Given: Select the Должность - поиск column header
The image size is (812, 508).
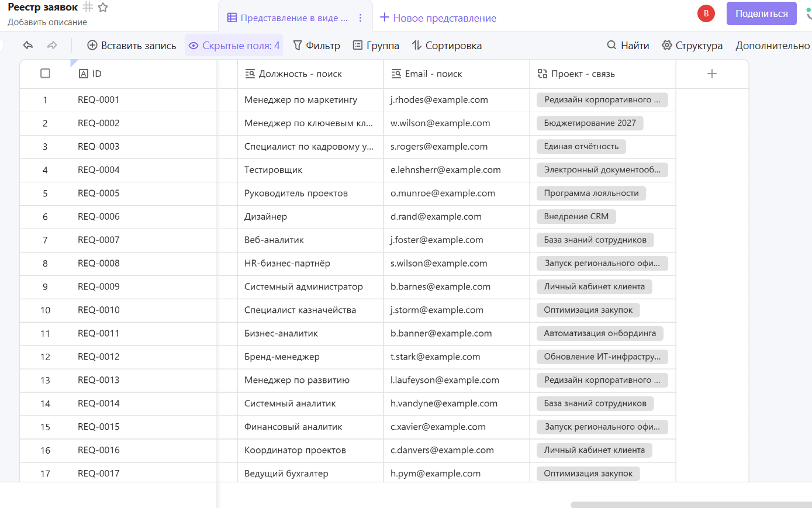Looking at the screenshot, I should pyautogui.click(x=310, y=74).
